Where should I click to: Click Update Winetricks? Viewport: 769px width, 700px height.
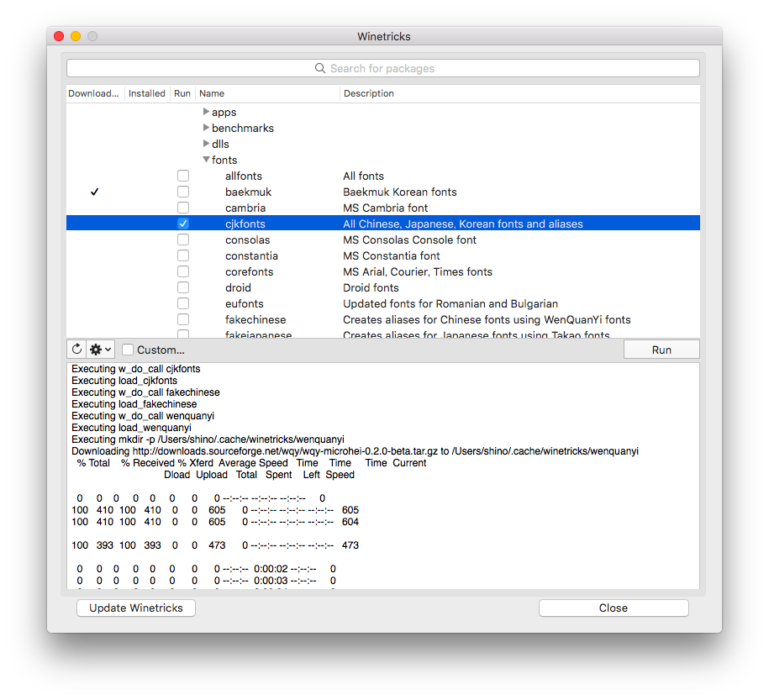click(135, 608)
